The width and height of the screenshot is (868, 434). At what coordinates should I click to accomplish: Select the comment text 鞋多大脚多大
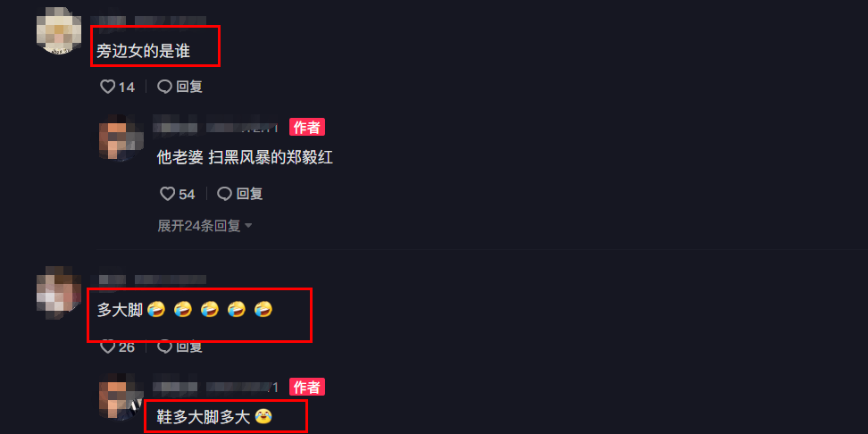(x=204, y=416)
